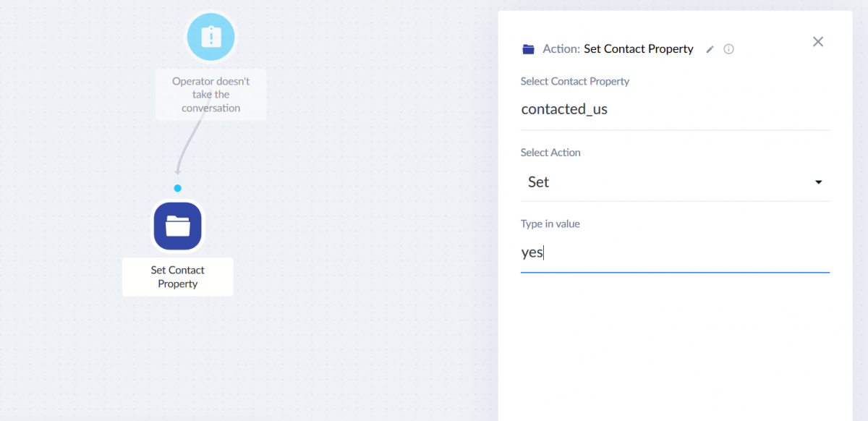Click the 'Action: Set Contact Property' panel title

pos(618,49)
